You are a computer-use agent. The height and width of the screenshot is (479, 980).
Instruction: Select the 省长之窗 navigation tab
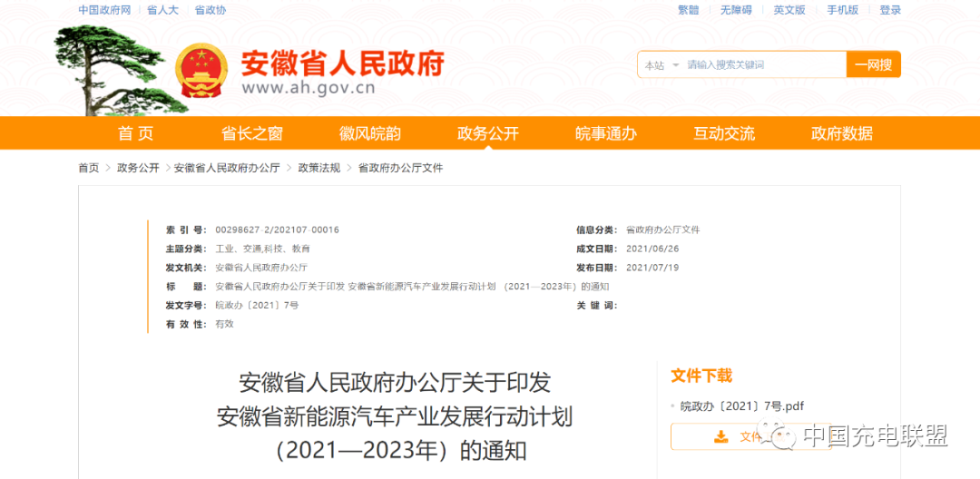coord(251,133)
